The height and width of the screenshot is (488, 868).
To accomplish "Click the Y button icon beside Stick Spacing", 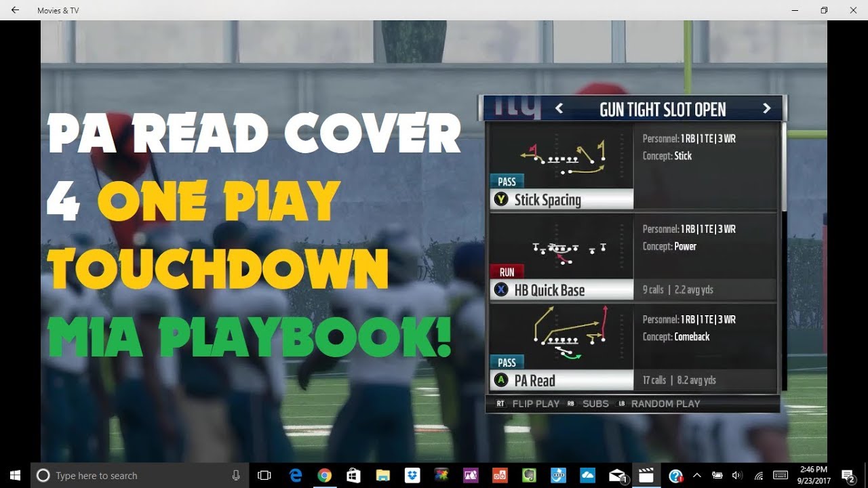I will coord(501,199).
